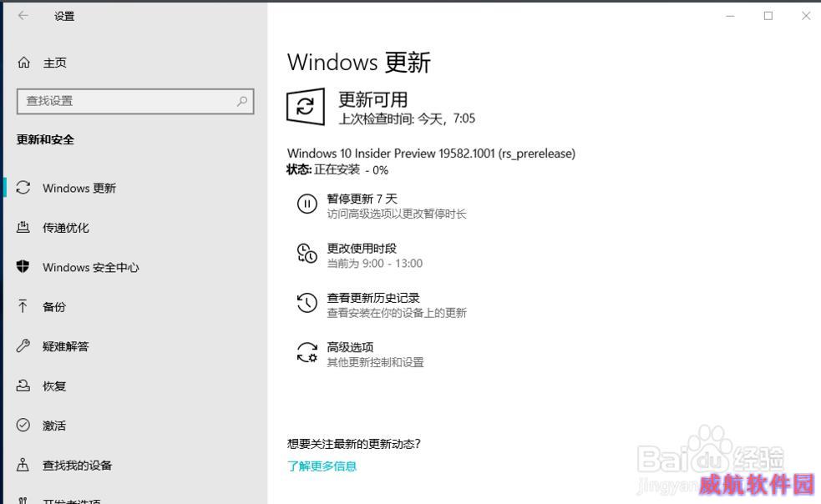Open the 了解更多信息 link
Screen dimensions: 821x504
tap(322, 466)
